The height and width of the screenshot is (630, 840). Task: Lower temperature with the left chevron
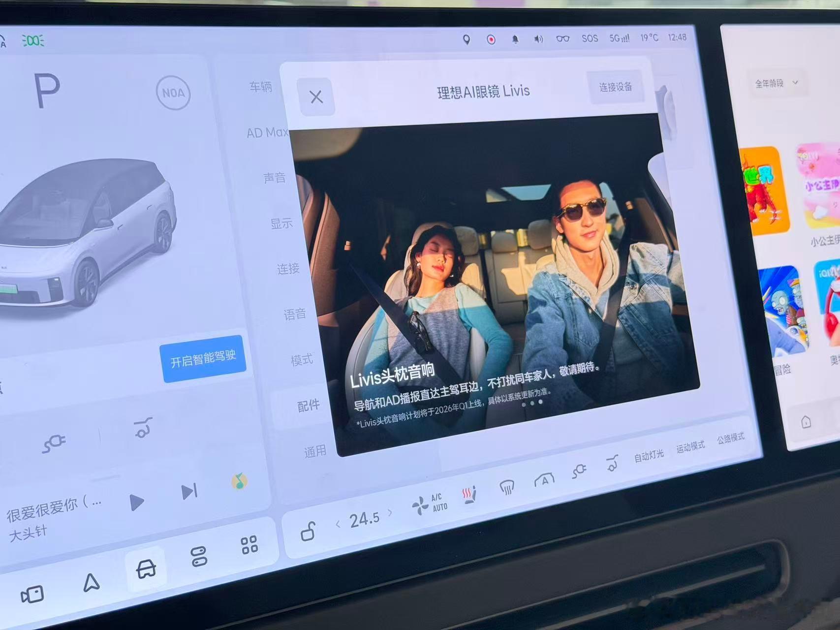point(338,524)
